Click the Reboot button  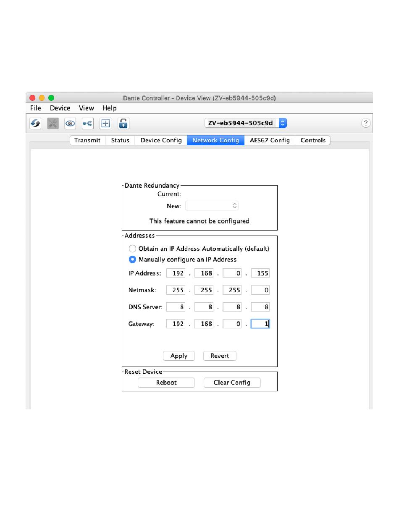[x=166, y=383]
